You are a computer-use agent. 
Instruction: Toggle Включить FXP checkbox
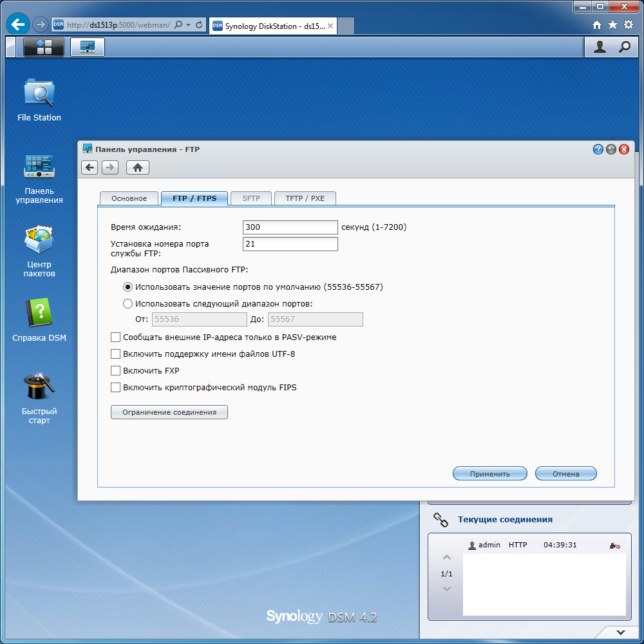click(x=115, y=371)
